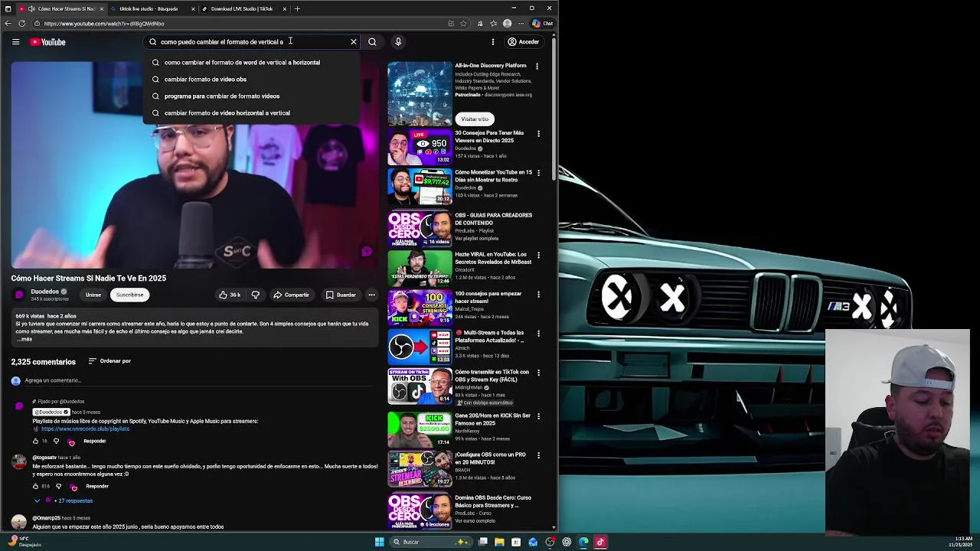Pick suggestion 'cambiar formato de video obs'
The width and height of the screenshot is (980, 551).
(251, 80)
